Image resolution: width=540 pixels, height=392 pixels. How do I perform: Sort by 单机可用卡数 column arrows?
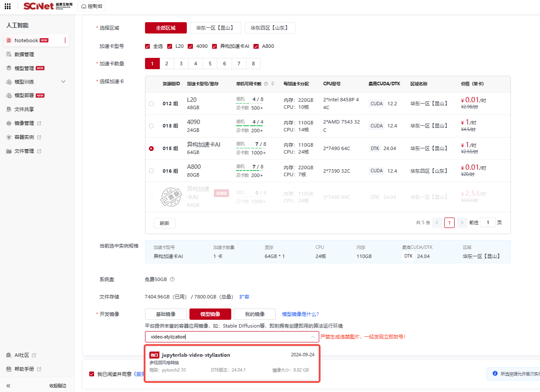coord(273,84)
